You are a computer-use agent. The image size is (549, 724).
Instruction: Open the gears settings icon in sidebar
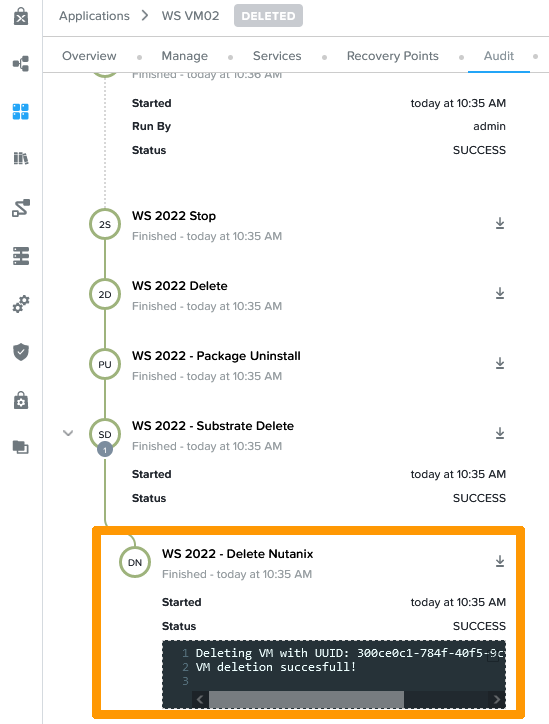(21, 304)
